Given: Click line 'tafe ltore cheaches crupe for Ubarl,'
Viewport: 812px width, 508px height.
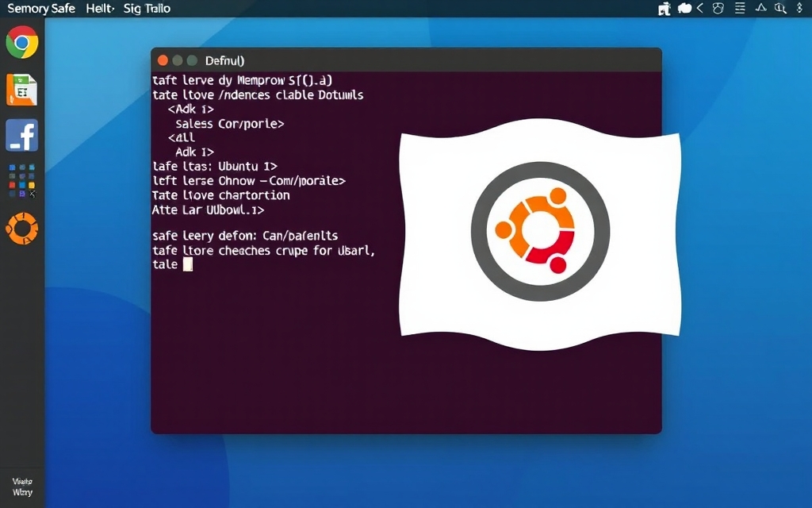Looking at the screenshot, I should 263,250.
